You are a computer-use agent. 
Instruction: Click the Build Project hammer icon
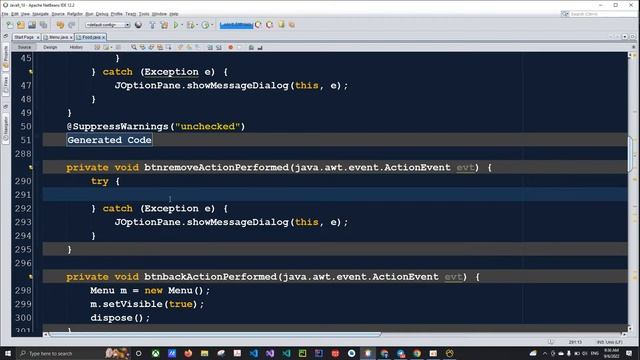152,25
